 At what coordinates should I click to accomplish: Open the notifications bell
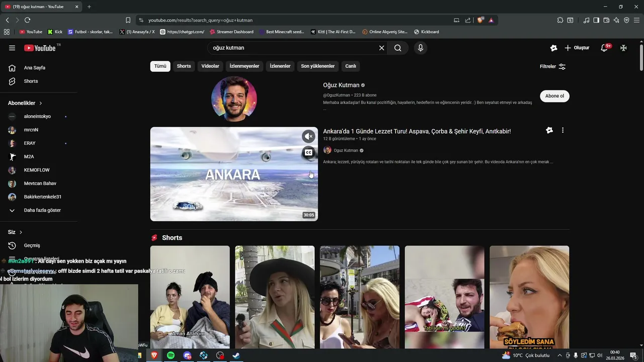604,48
